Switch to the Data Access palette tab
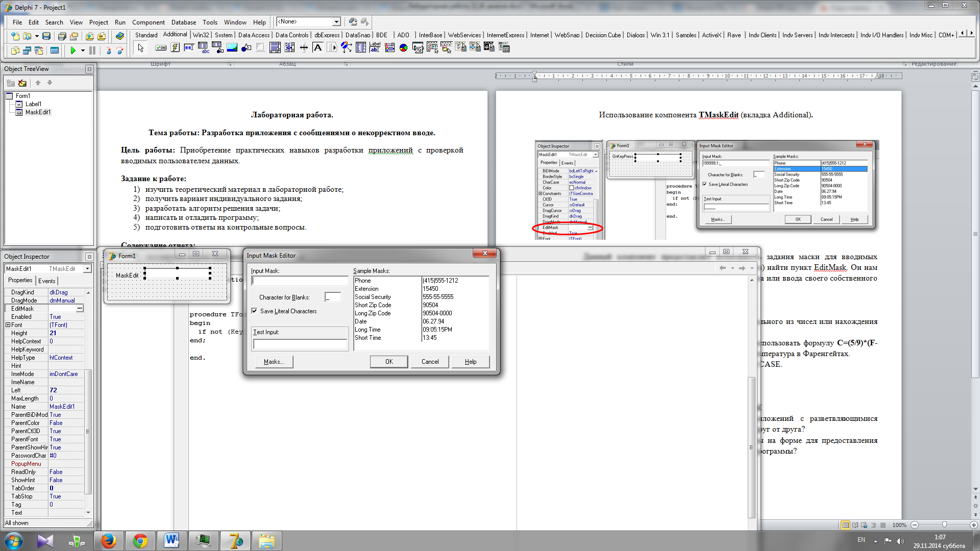The width and height of the screenshot is (980, 551). [254, 35]
